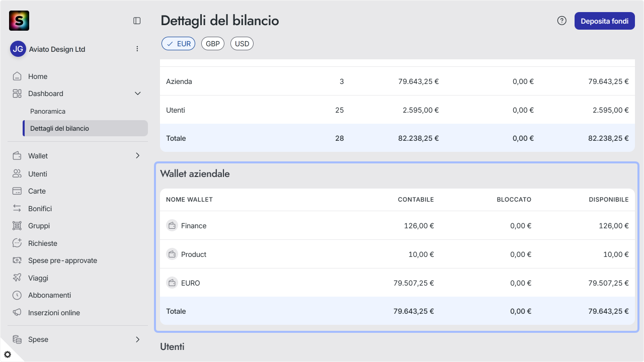This screenshot has height=362, width=644.
Task: Click the Abbonamenti clock icon
Action: tap(17, 295)
